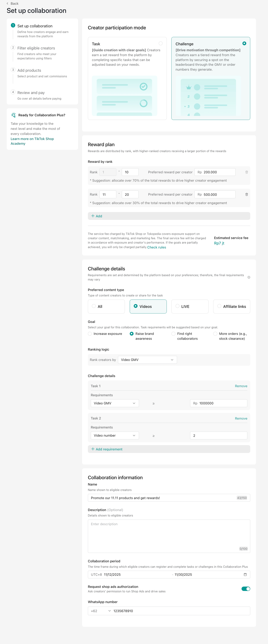The image size is (268, 644).
Task: Delete the rank 11-20 reward row
Action: [246, 195]
